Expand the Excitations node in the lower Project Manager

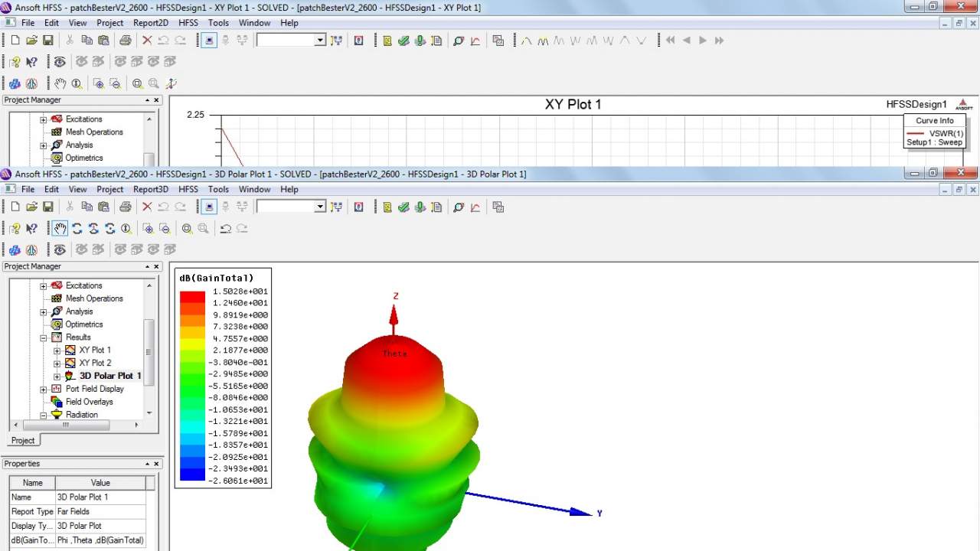[x=44, y=285]
